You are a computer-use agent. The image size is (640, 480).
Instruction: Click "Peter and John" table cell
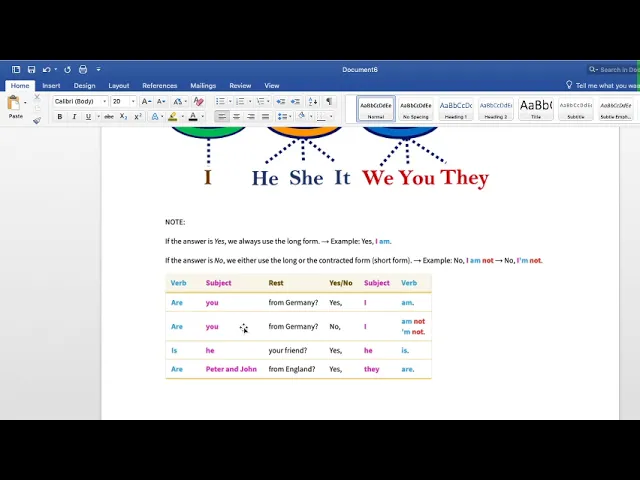click(x=231, y=369)
